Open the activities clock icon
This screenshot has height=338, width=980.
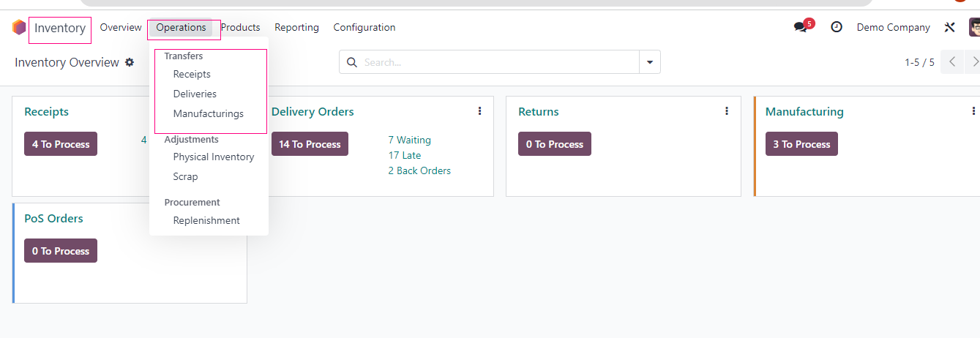(837, 27)
